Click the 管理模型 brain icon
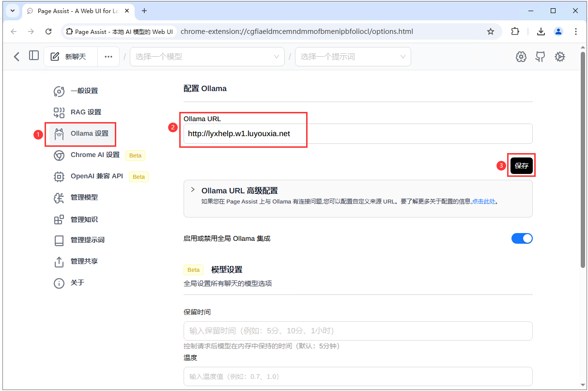This screenshot has height=391, width=588. tap(59, 198)
